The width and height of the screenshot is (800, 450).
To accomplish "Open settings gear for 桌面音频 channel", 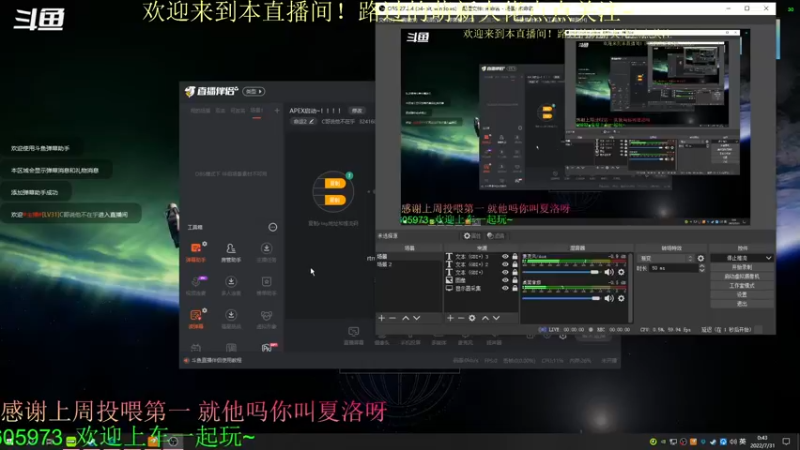I will pyautogui.click(x=621, y=298).
